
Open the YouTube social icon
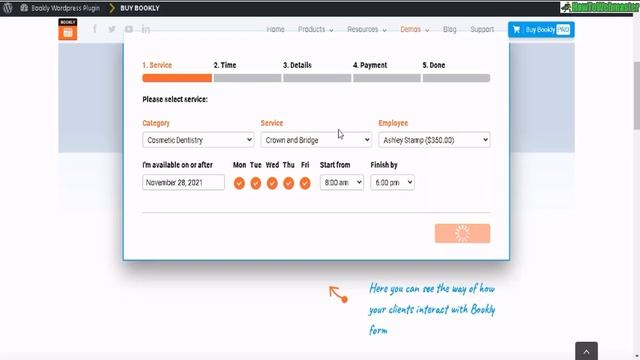pos(129,29)
